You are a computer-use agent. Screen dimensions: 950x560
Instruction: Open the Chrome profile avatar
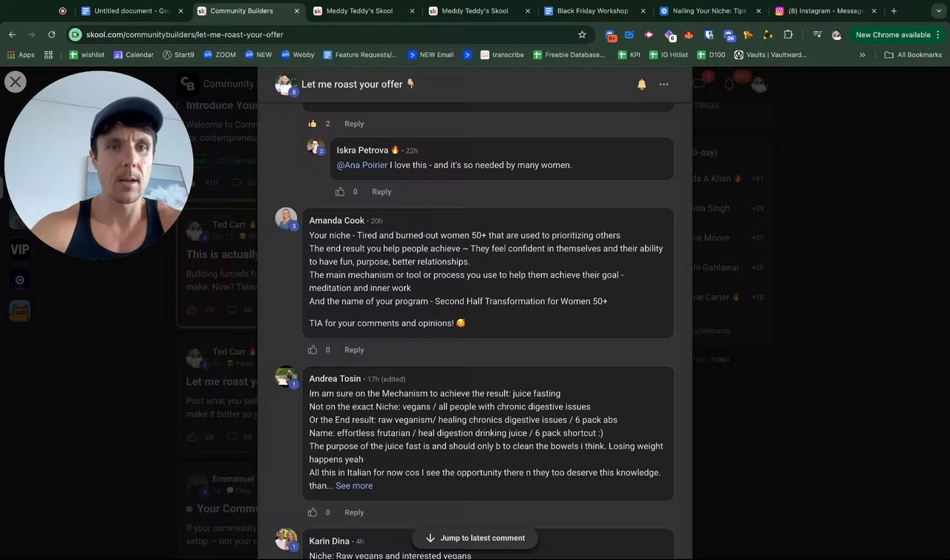[836, 35]
